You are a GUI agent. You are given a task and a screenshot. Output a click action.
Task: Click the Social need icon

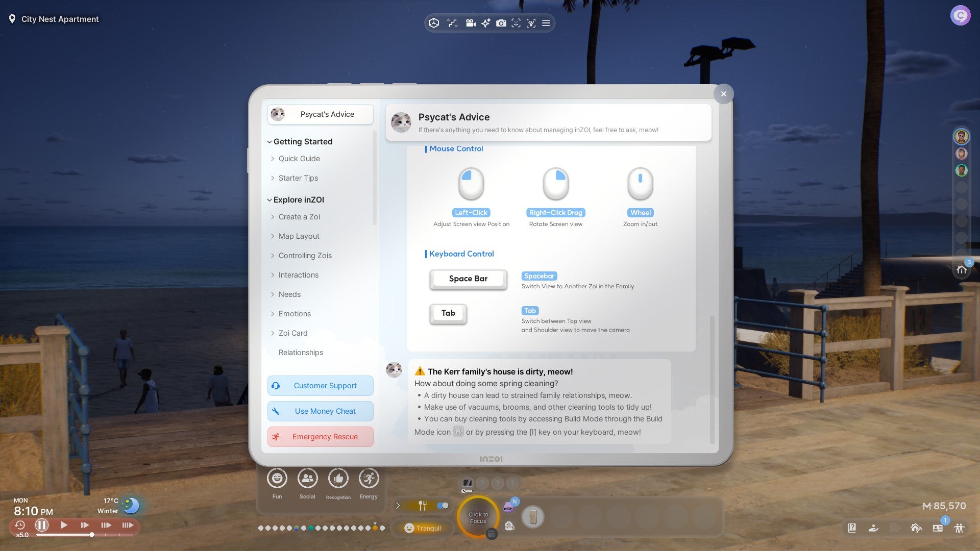307,479
